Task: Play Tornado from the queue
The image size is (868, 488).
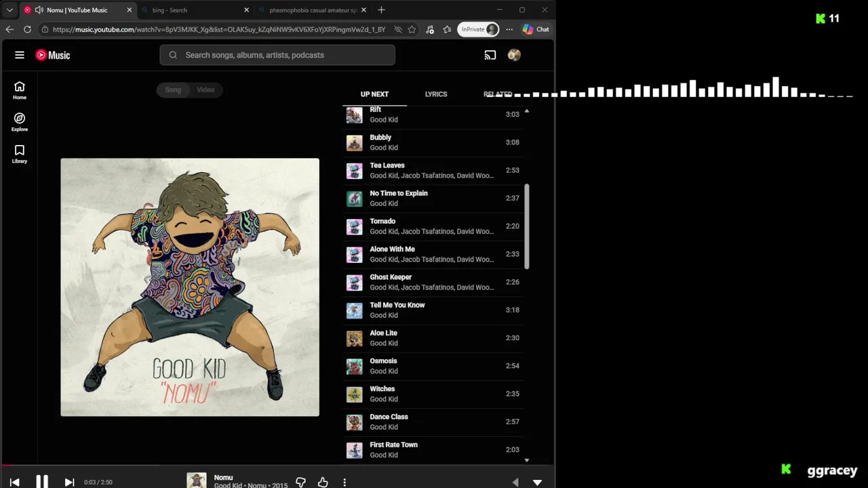Action: point(433,226)
